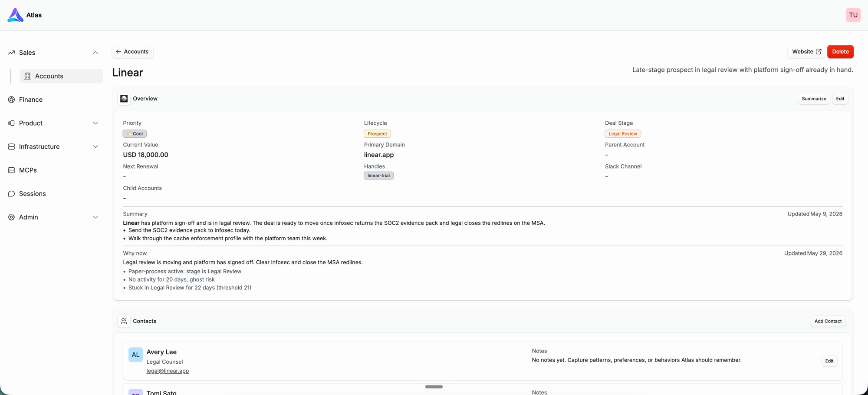Delete the Linear account
Viewport: 868px width, 395px height.
tap(840, 51)
